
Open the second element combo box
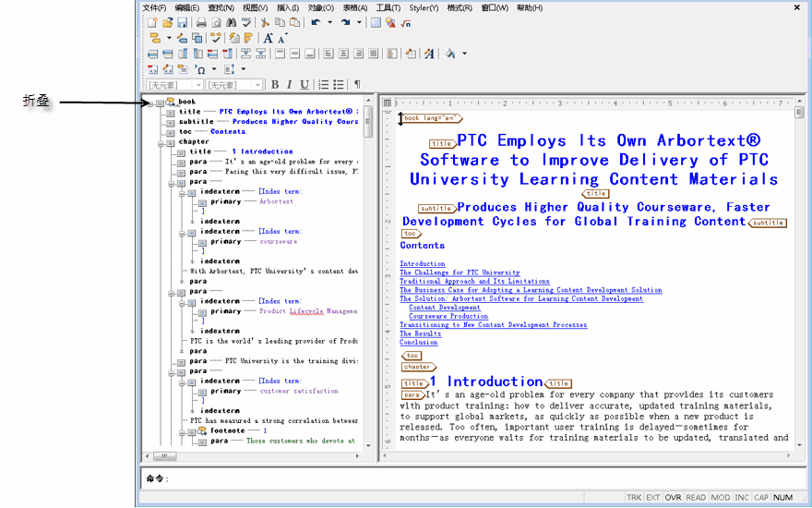pyautogui.click(x=234, y=85)
